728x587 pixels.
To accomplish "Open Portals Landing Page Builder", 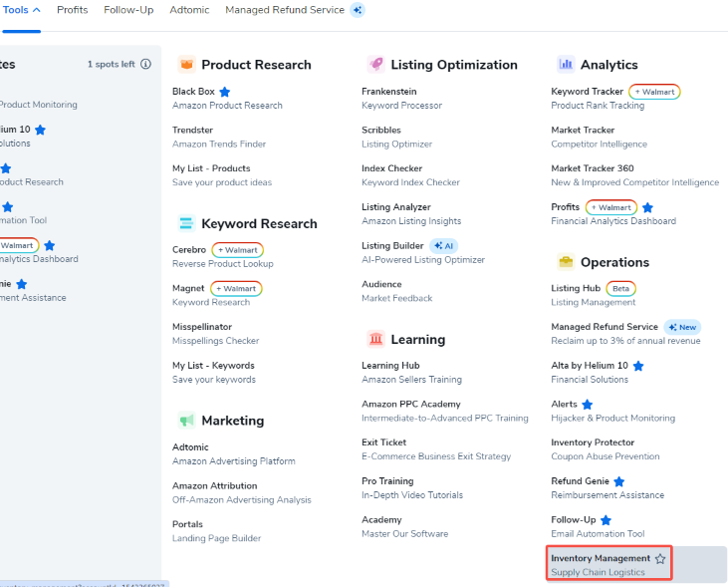I will pyautogui.click(x=216, y=531).
